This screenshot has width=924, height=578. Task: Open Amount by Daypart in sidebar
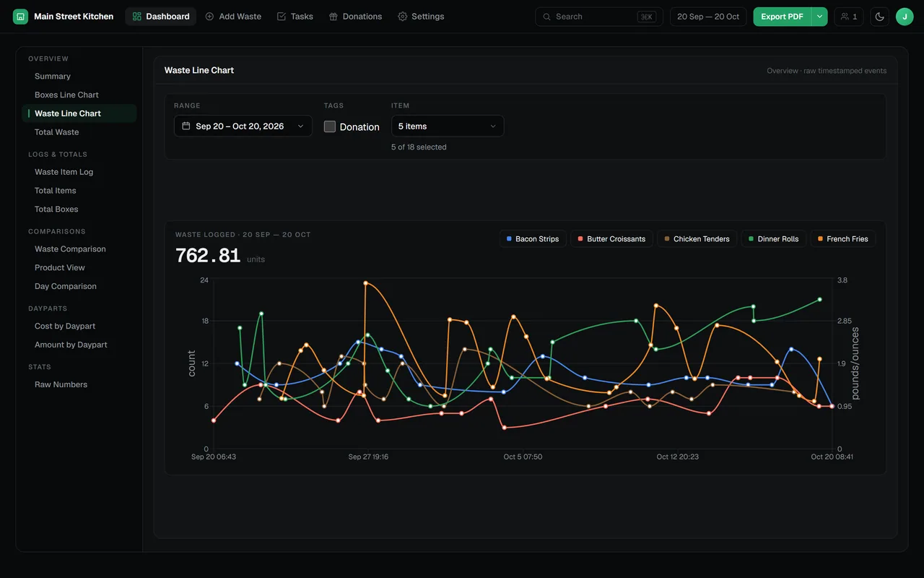click(79, 345)
